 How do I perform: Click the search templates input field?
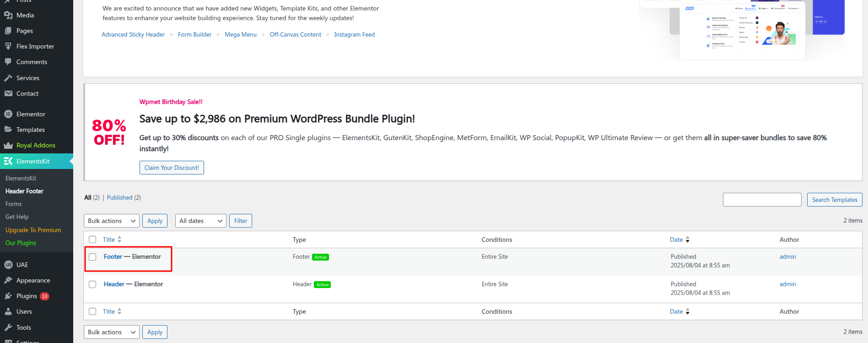point(762,200)
